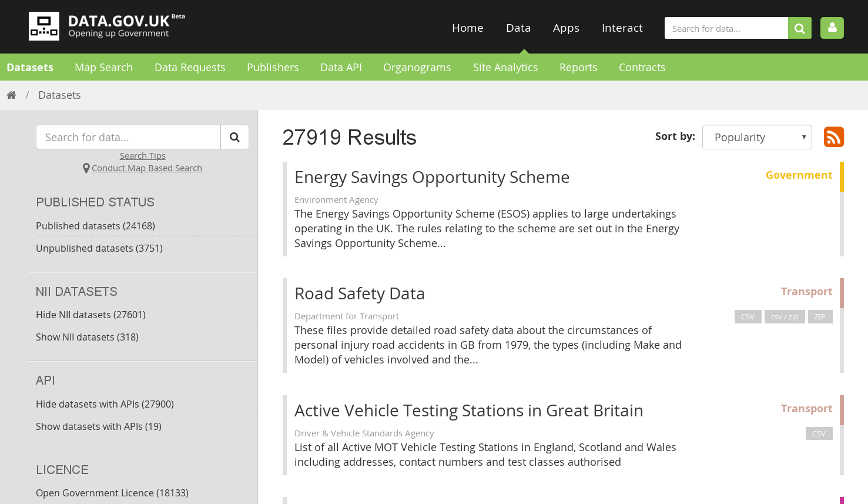868x504 pixels.
Task: Click the 27919 Results heading
Action: [x=349, y=137]
